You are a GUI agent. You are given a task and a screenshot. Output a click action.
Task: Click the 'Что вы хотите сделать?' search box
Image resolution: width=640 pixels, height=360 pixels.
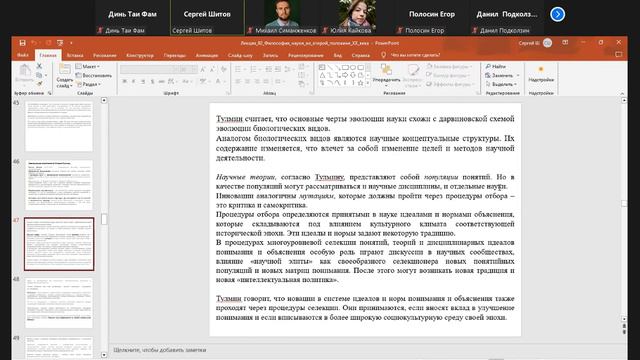point(416,55)
